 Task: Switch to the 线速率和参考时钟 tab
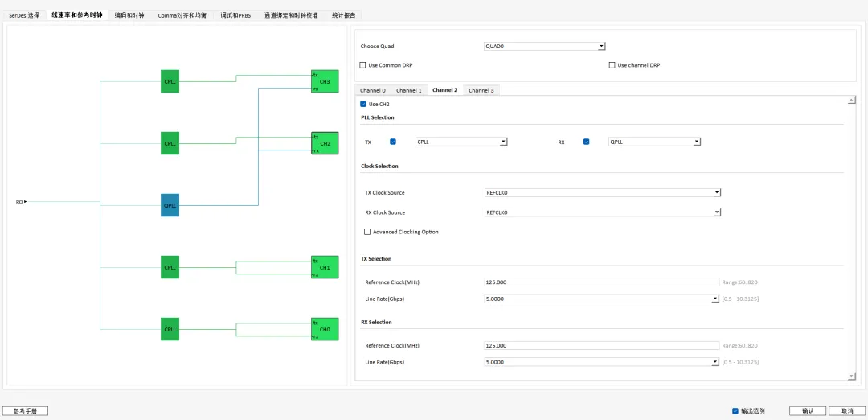(77, 15)
